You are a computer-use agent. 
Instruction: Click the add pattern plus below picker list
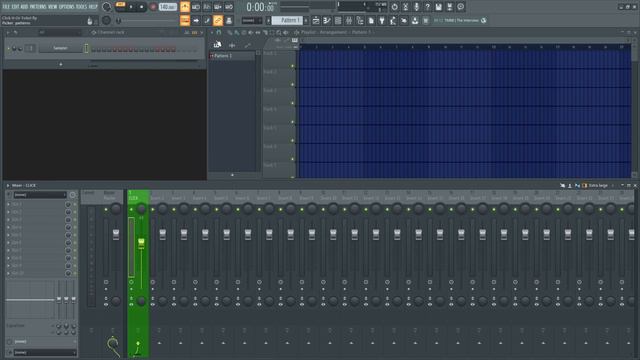233,175
